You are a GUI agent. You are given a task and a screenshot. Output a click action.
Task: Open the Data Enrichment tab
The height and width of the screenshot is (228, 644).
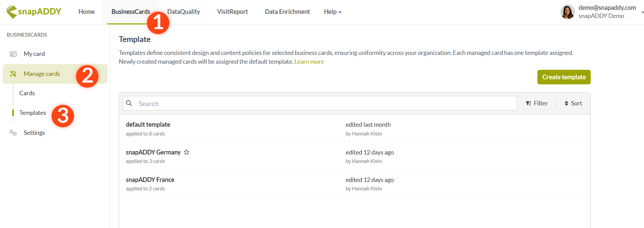[x=287, y=12]
